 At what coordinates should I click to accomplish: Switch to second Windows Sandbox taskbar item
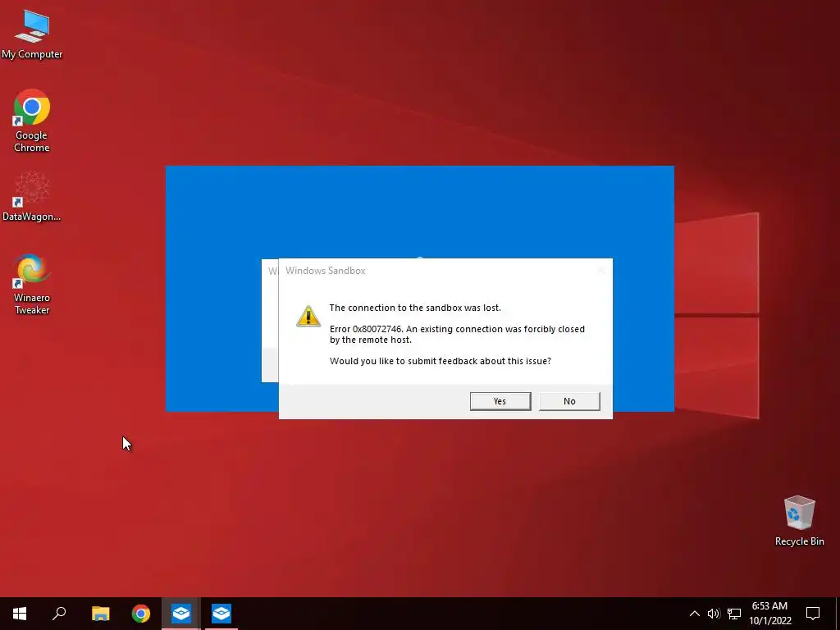tap(221, 614)
